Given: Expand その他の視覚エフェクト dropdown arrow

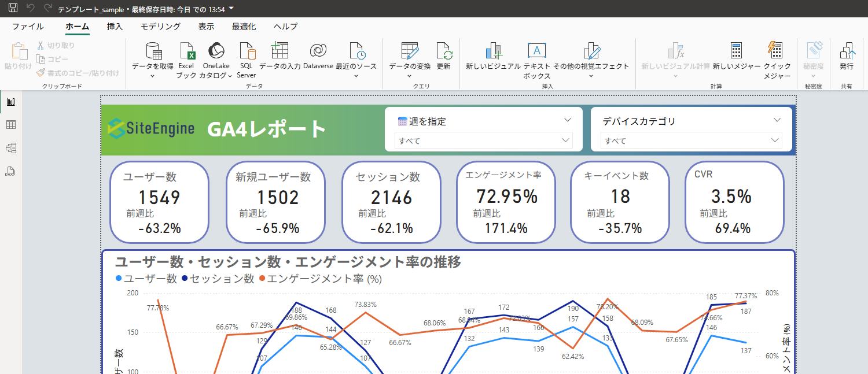Looking at the screenshot, I should [x=591, y=76].
